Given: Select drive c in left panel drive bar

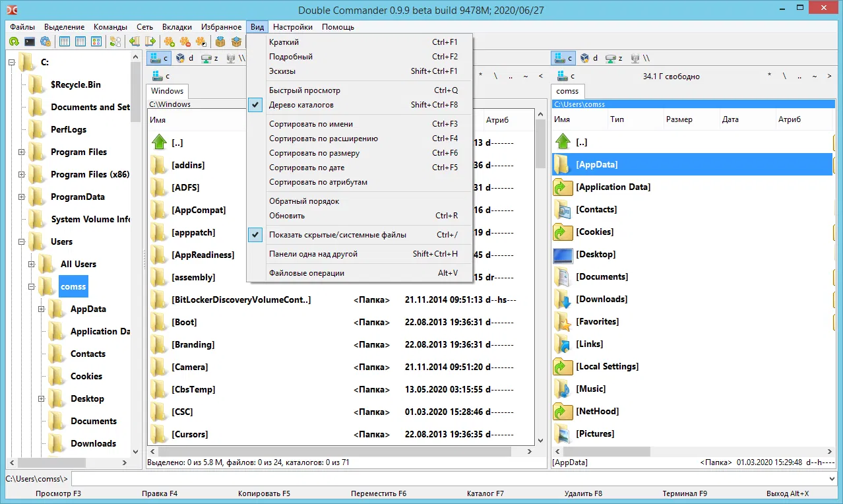Looking at the screenshot, I should click(158, 58).
